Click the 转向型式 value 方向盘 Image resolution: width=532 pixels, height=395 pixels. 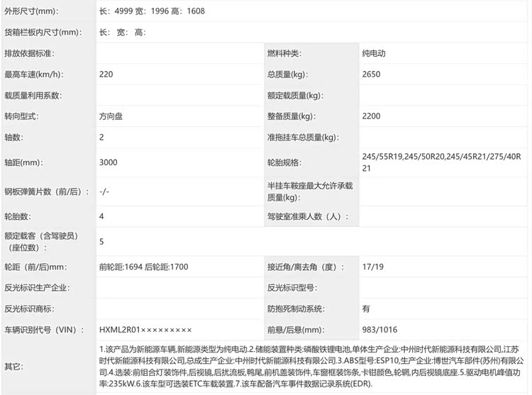pos(113,116)
